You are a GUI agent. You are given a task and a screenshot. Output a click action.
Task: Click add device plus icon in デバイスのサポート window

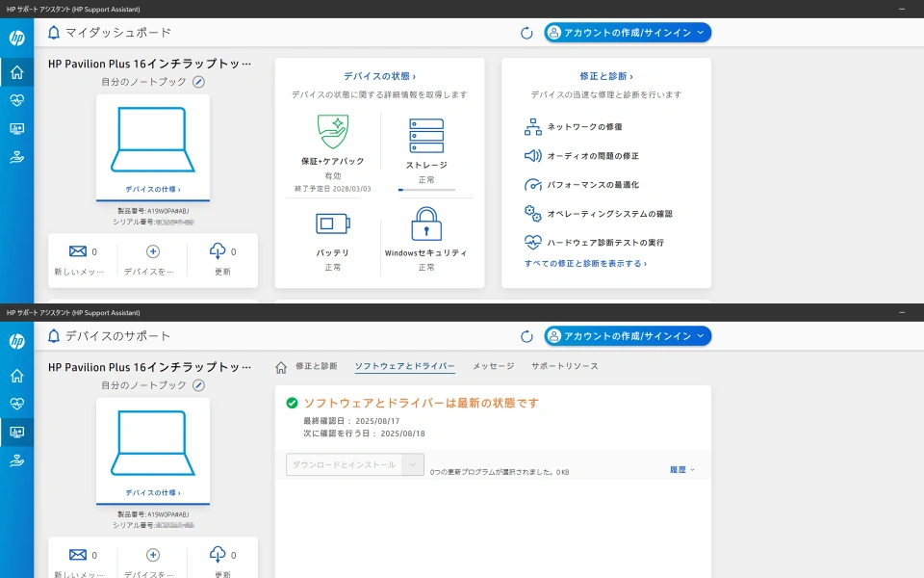153,555
